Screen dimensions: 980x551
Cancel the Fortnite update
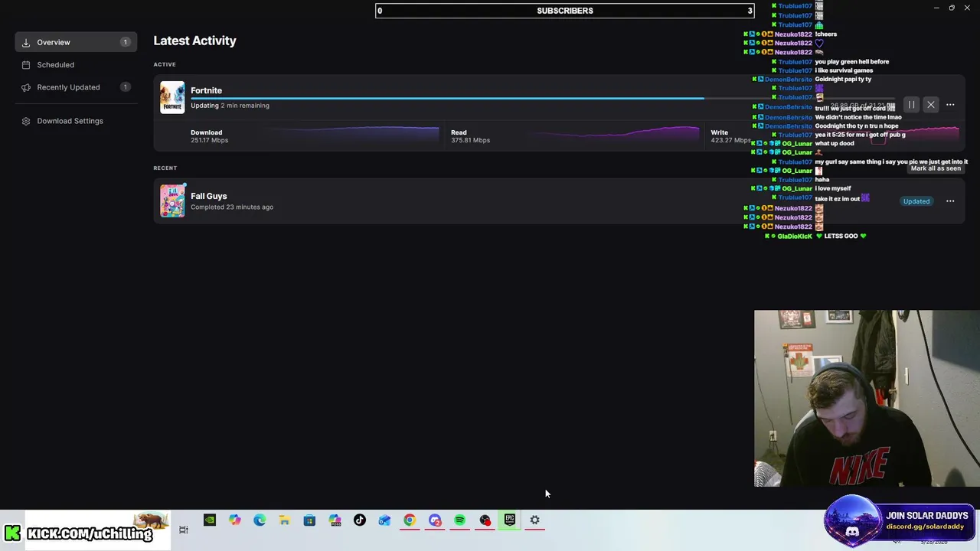point(930,105)
